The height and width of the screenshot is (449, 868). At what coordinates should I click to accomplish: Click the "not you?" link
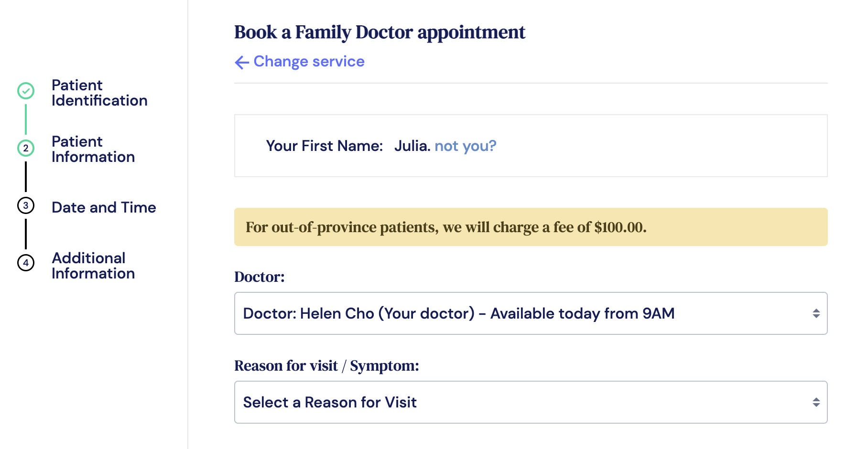click(x=465, y=146)
